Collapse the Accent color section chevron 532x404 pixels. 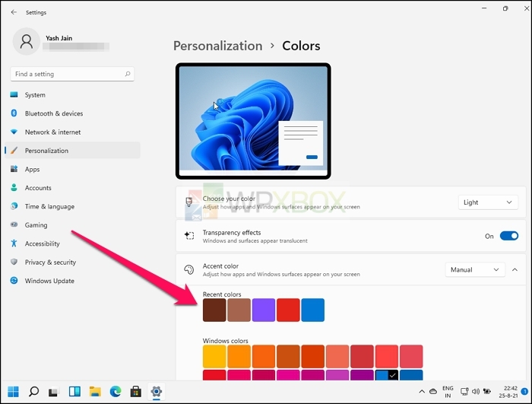pyautogui.click(x=515, y=269)
